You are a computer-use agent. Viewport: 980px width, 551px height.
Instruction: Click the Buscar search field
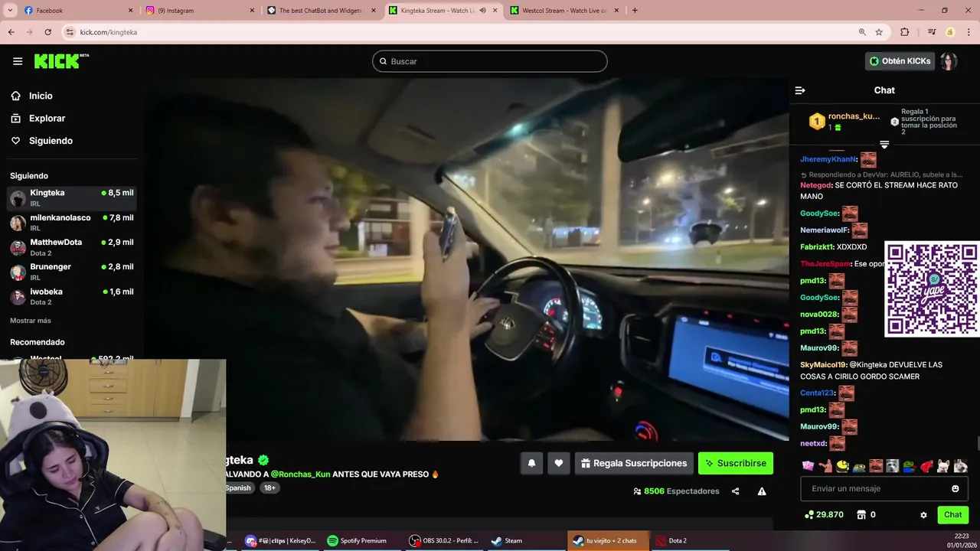tap(490, 61)
